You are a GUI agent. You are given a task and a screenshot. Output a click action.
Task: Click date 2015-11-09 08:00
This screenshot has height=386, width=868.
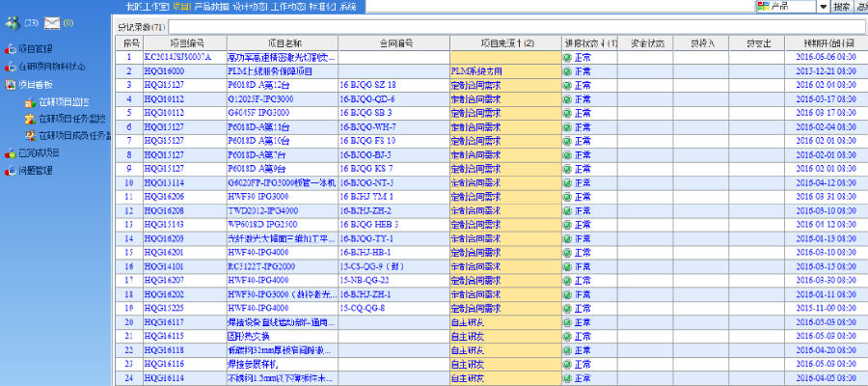pos(826,308)
